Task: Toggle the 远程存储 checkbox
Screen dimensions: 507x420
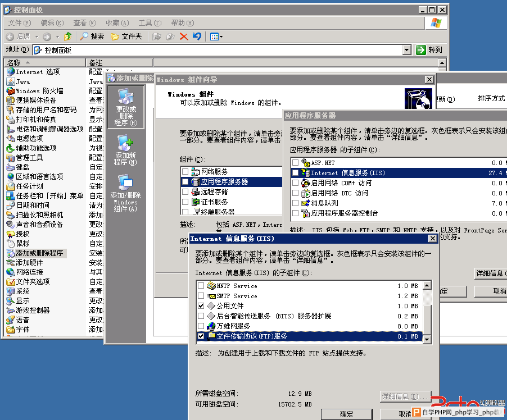Action: click(x=185, y=191)
